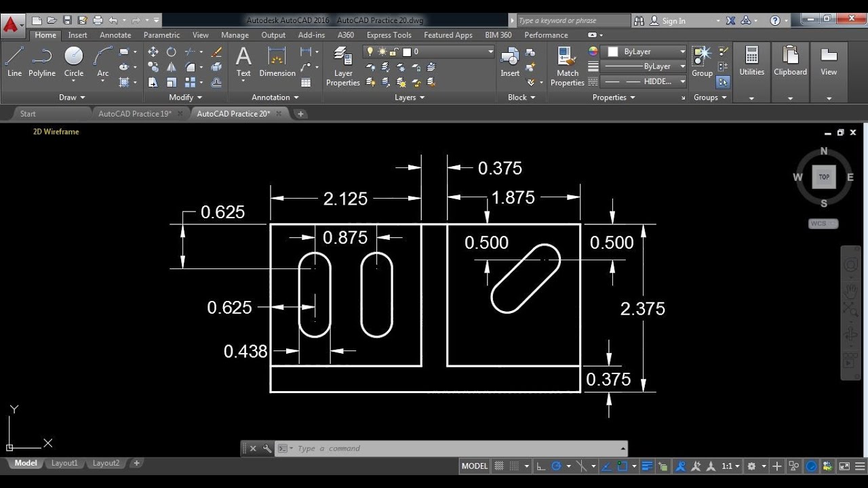868x488 pixels.
Task: Pick the Arc tool
Action: click(103, 62)
